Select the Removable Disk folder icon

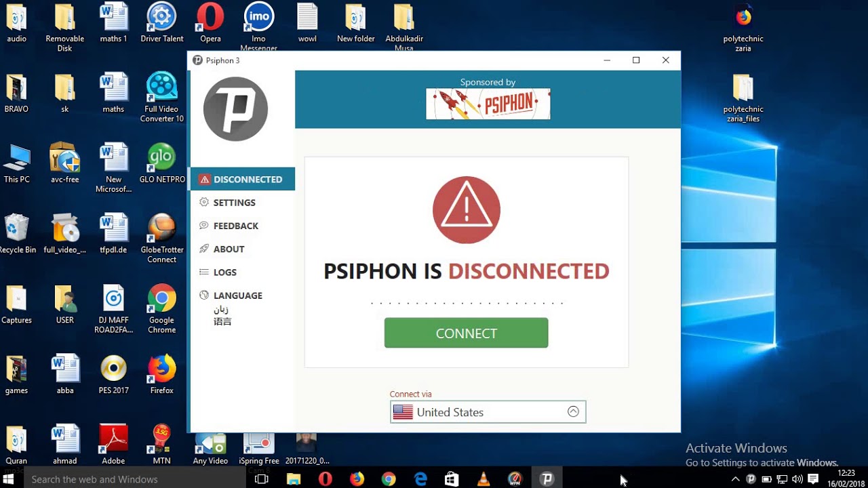click(x=65, y=27)
